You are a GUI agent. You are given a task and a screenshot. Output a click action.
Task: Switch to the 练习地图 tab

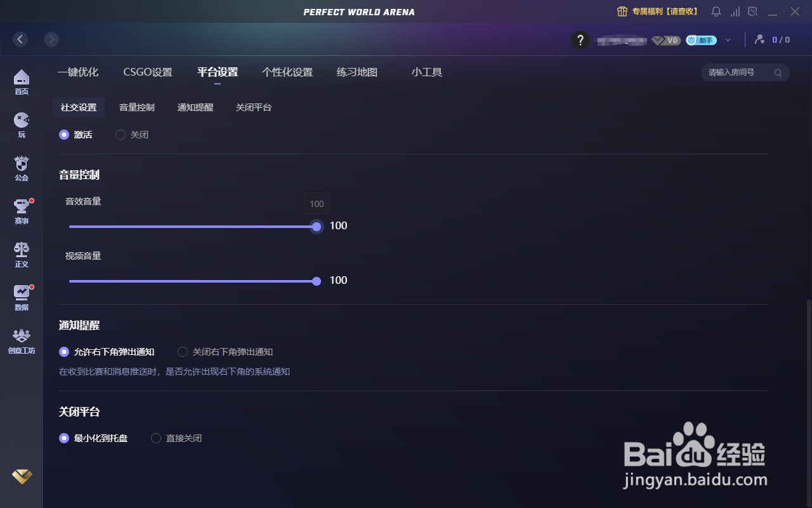(357, 72)
